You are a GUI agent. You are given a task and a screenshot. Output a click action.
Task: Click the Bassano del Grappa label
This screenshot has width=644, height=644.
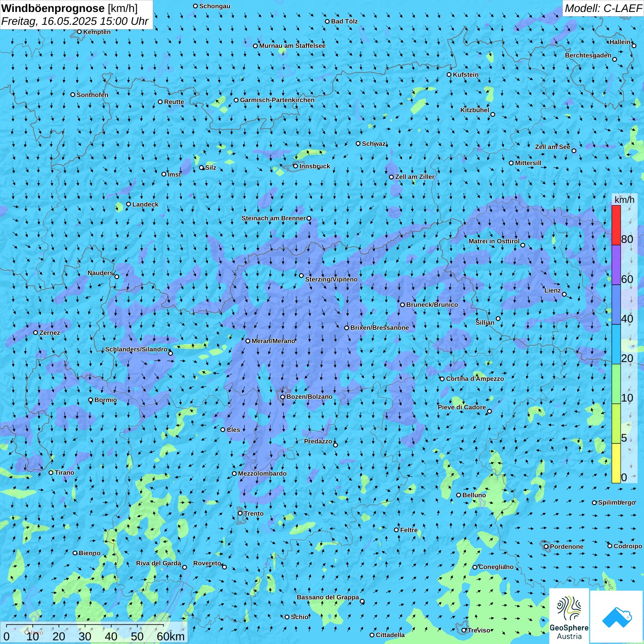328,597
